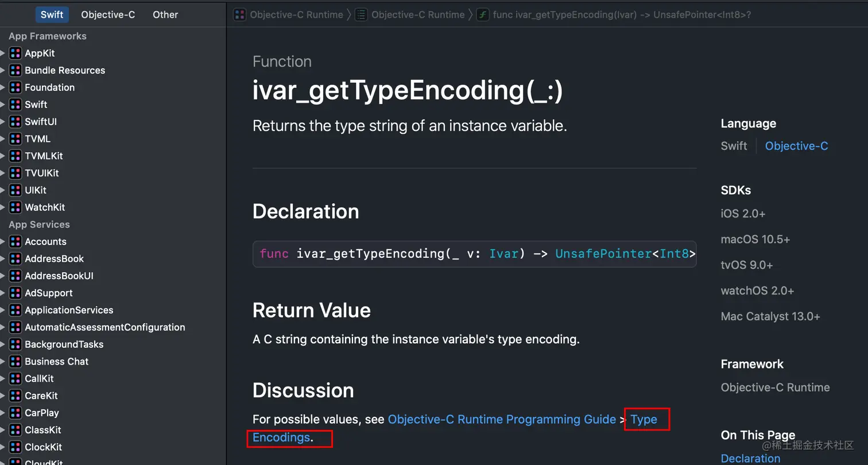Select the BackgroundTasks row

point(113,344)
